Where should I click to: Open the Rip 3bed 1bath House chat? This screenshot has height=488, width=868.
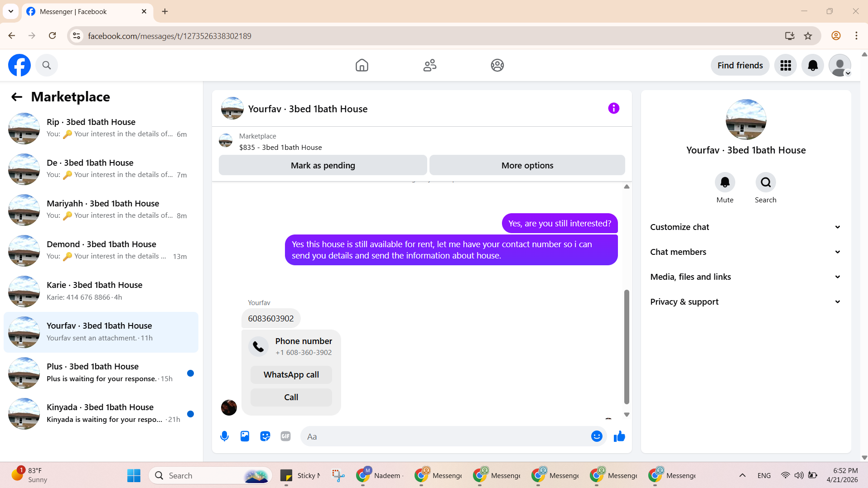101,129
